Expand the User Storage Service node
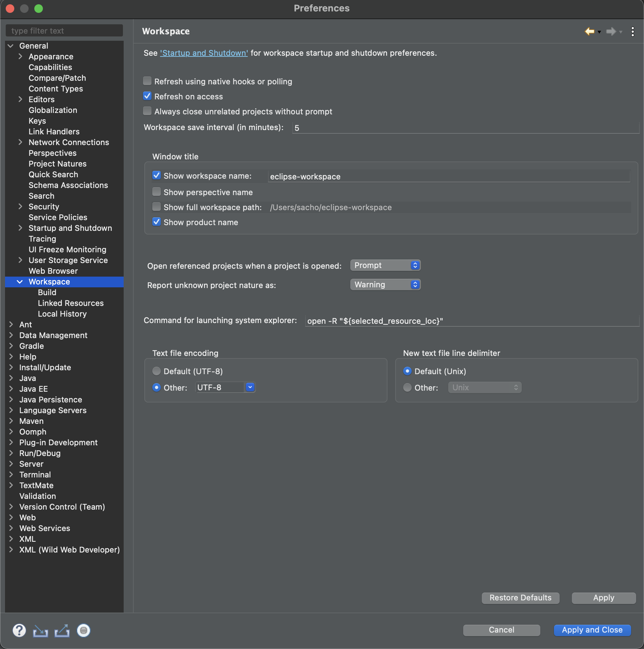Screen dimensions: 644x649 pyautogui.click(x=20, y=260)
